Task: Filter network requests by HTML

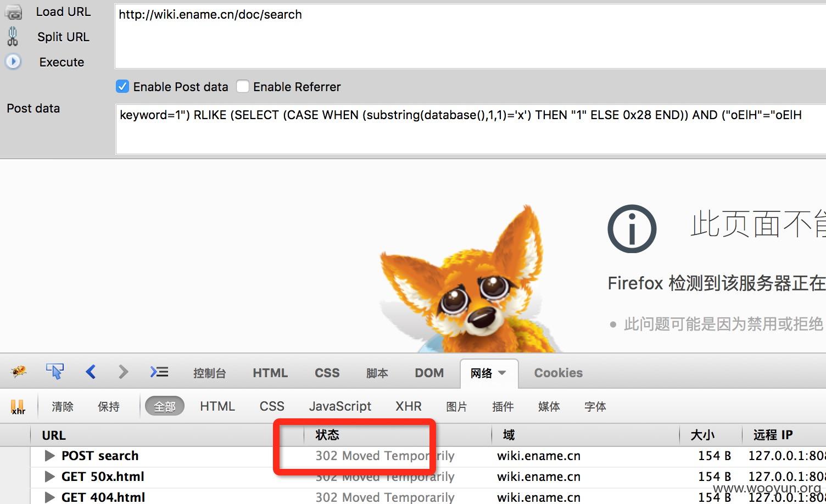Action: 217,406
